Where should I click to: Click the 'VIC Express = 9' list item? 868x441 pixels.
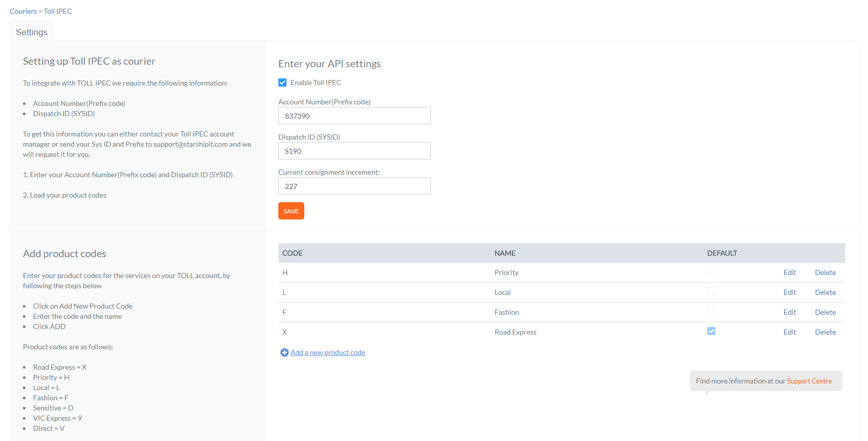pyautogui.click(x=57, y=418)
